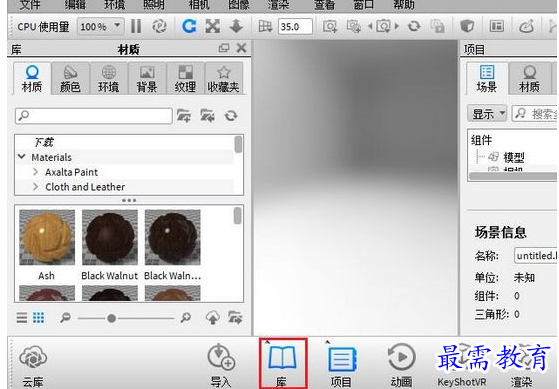Click the material tree scrollbar

tap(238, 145)
